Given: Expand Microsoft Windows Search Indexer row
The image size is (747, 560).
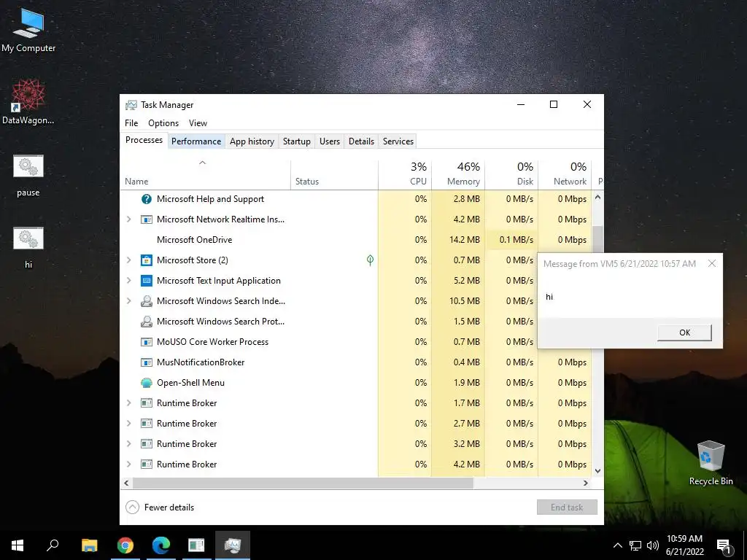Looking at the screenshot, I should 128,301.
